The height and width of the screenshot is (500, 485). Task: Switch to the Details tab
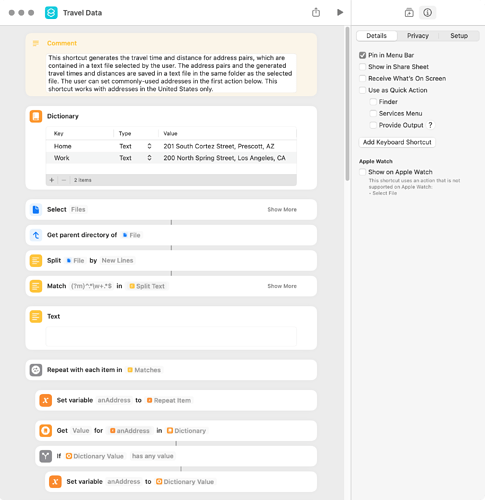coord(377,36)
